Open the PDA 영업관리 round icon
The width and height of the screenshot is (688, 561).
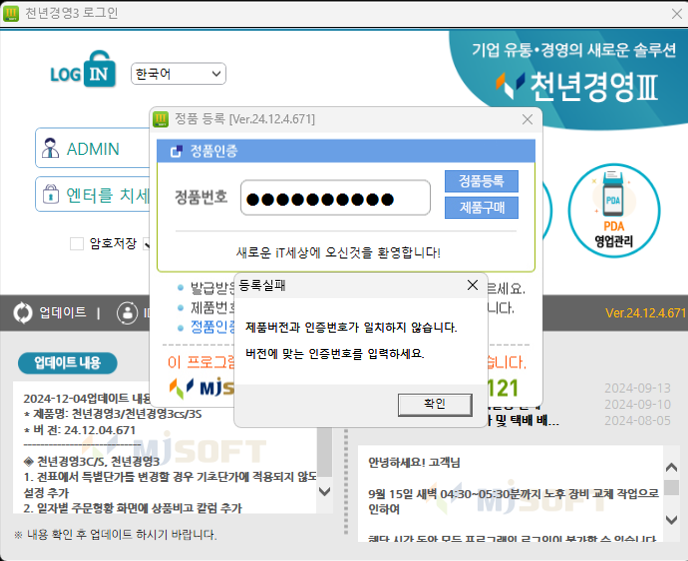point(614,211)
